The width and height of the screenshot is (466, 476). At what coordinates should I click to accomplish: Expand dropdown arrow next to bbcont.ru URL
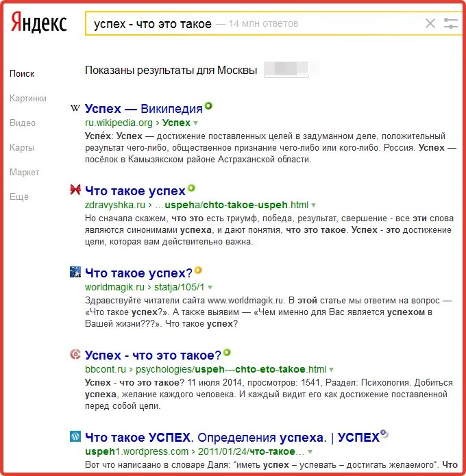click(x=332, y=370)
